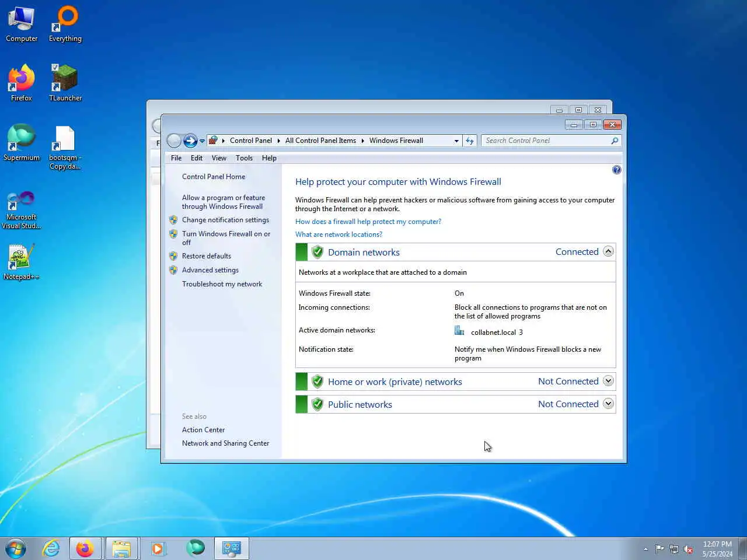The height and width of the screenshot is (560, 747).
Task: Open the Computer desktop icon
Action: coord(22,24)
